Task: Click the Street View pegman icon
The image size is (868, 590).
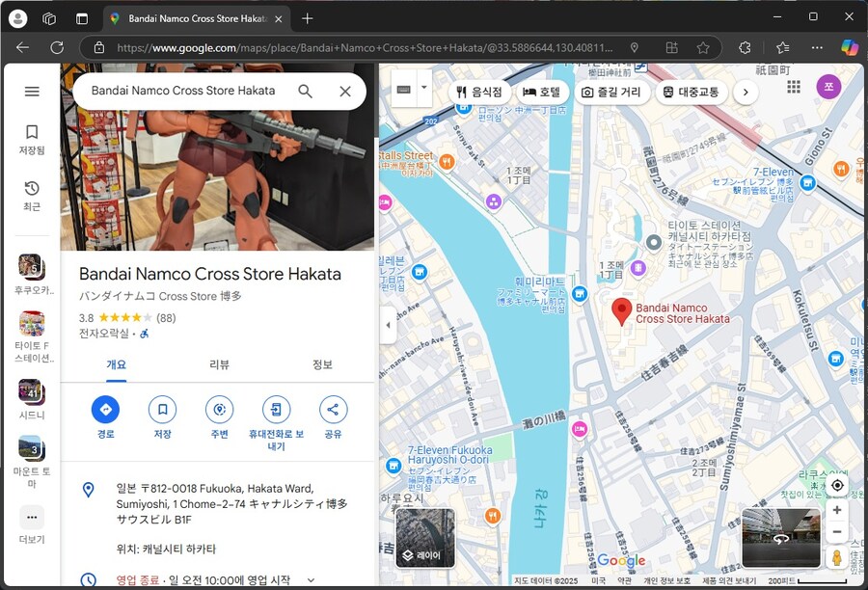Action: [x=837, y=557]
